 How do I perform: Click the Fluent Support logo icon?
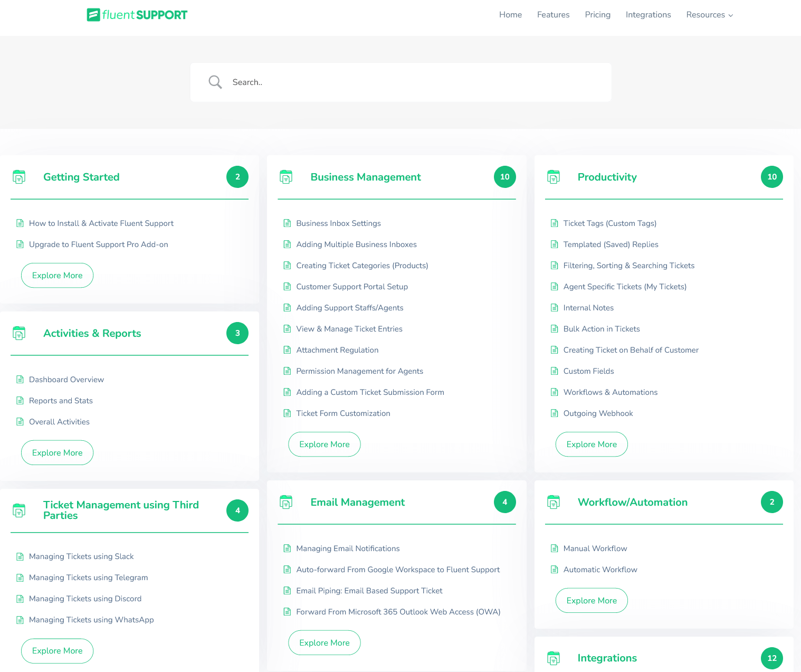coord(93,15)
